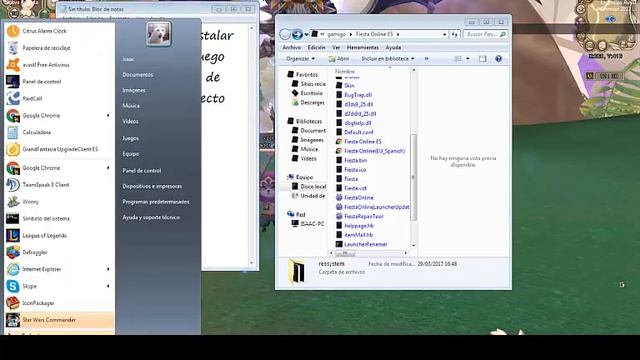The width and height of the screenshot is (640, 360).
Task: Open Archivo menu in Explorer
Action: coord(292,48)
